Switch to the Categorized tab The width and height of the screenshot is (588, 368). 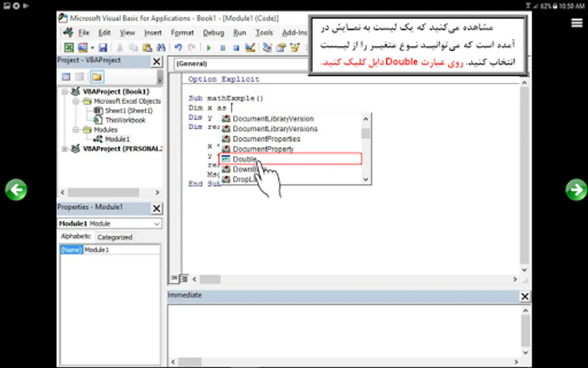[x=115, y=237]
